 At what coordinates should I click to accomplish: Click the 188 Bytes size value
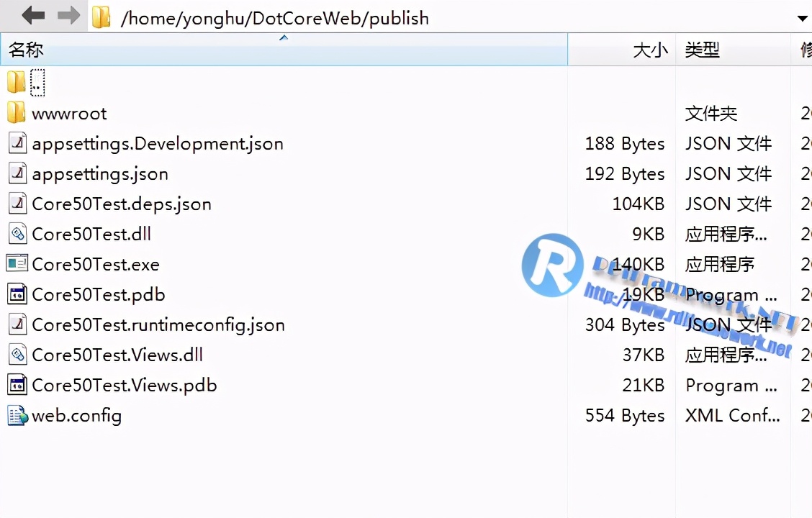click(625, 143)
